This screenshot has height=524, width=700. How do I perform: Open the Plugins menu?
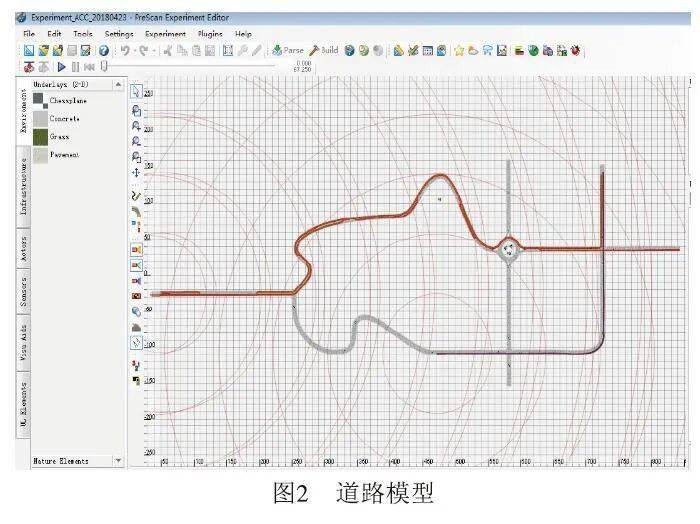(x=209, y=34)
